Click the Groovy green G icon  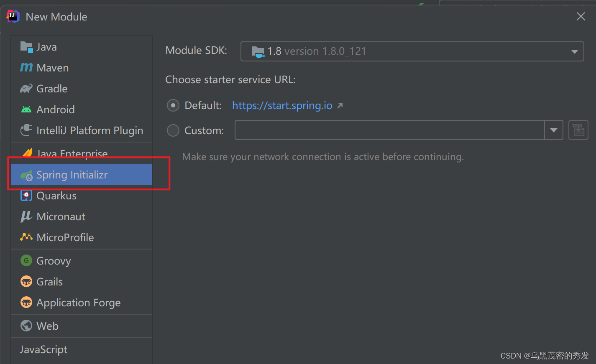26,261
